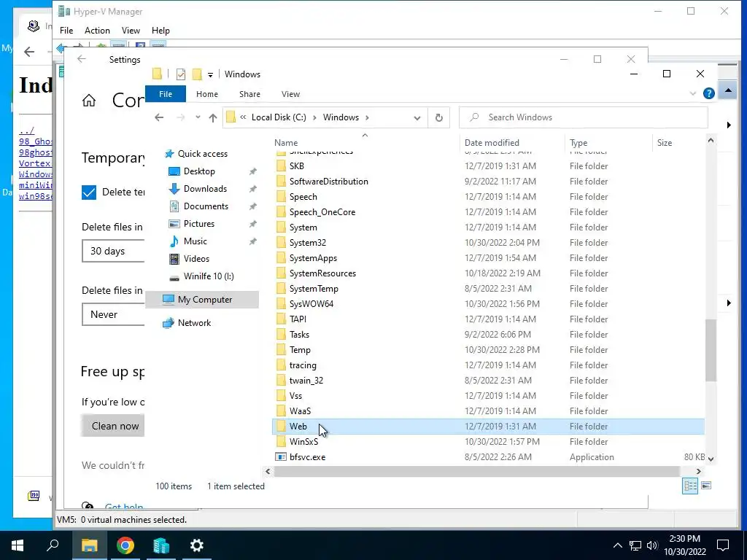The image size is (747, 560).
Task: Open the File ribbon tab in Explorer
Action: click(x=166, y=94)
